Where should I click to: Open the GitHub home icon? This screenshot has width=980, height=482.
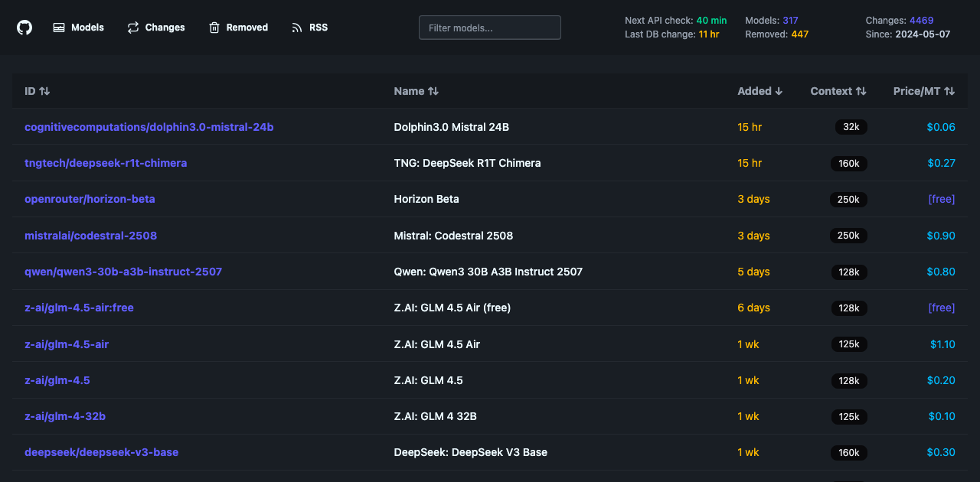point(24,27)
